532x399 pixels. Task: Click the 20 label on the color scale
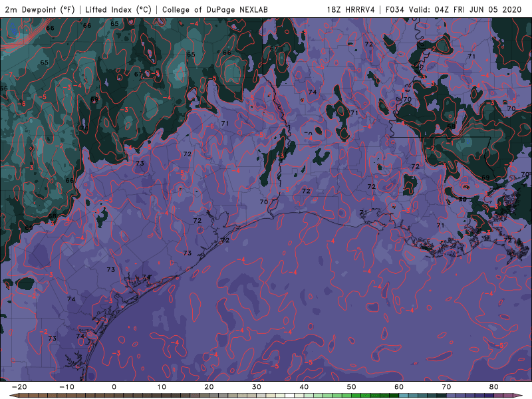pos(209,387)
